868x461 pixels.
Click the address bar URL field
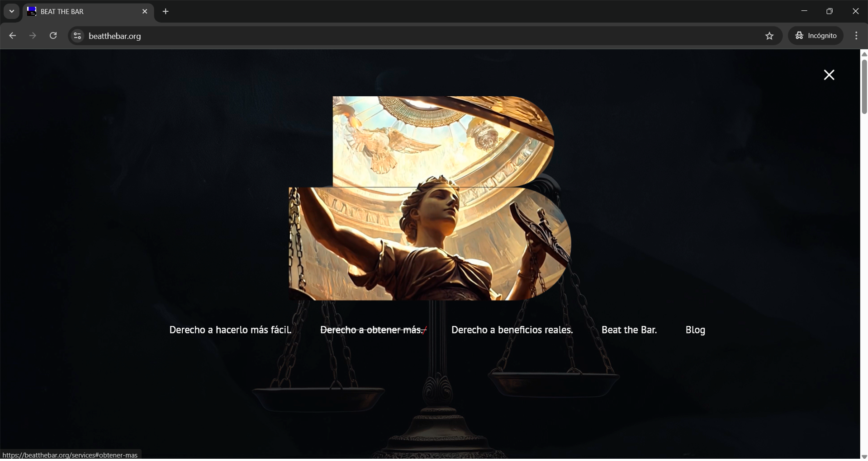pos(407,36)
